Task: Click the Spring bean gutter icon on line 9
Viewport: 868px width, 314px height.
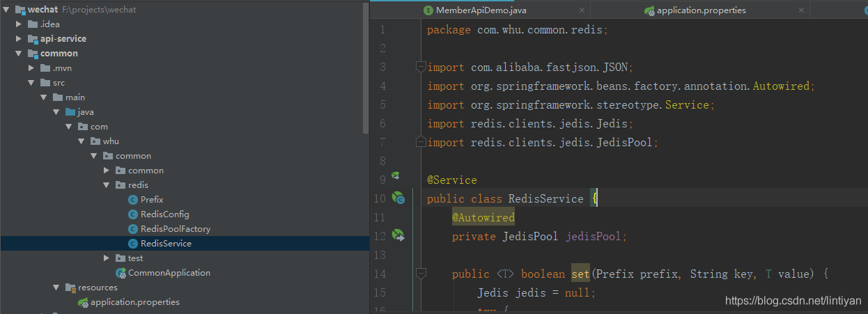Action: (395, 176)
